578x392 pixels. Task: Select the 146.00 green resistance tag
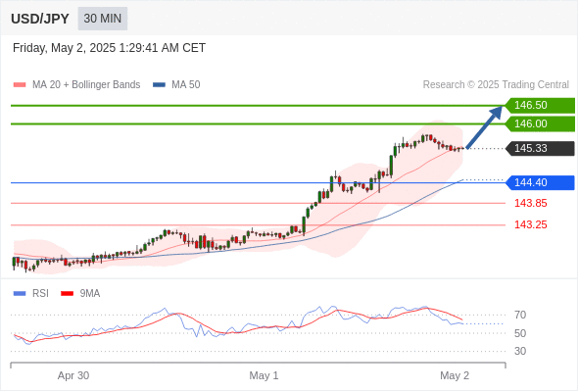point(540,123)
